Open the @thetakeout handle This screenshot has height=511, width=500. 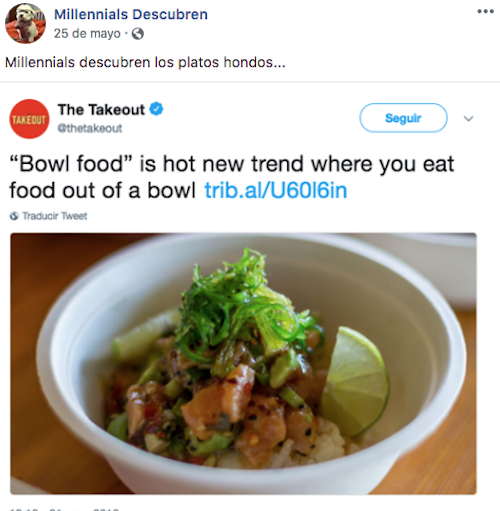[90, 128]
